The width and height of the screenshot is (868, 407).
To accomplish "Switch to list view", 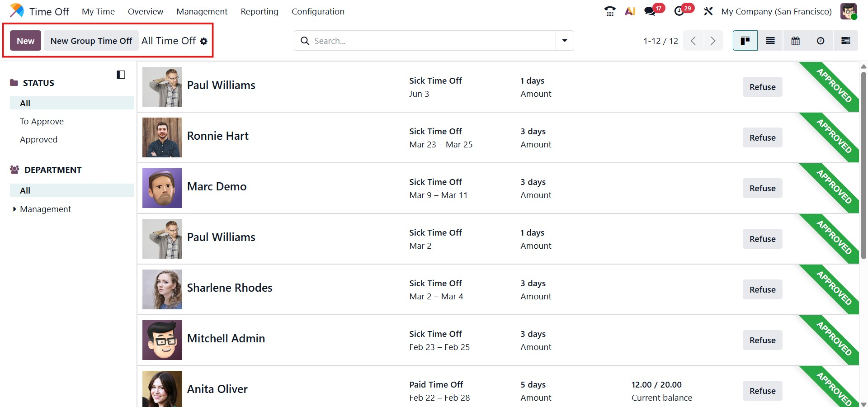I will click(770, 41).
